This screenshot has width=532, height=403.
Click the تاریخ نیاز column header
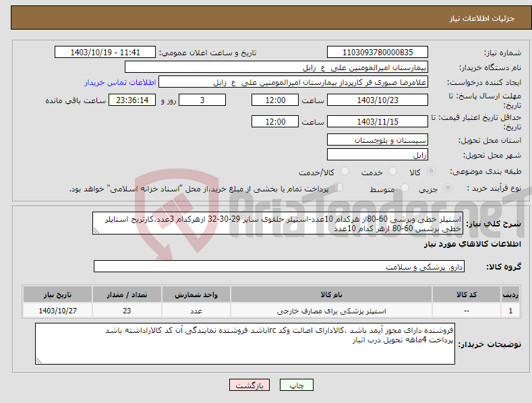tap(58, 294)
